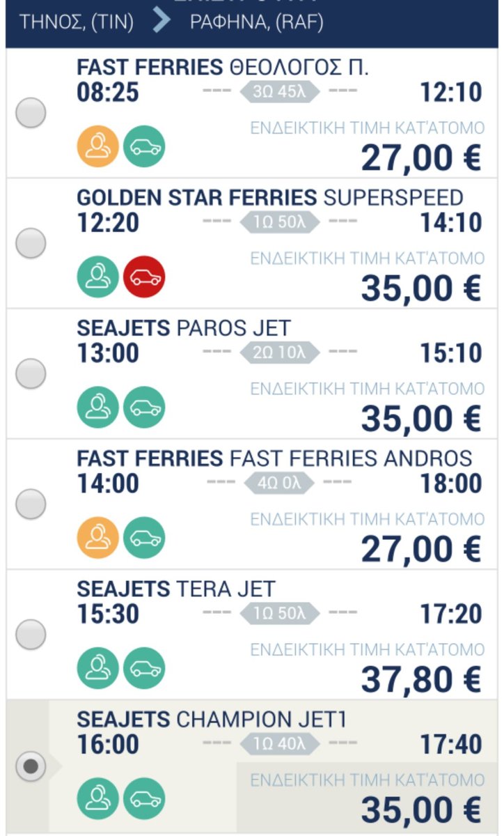Image resolution: width=504 pixels, height=836 pixels.
Task: Click vehicle icon on Champion Jet1 trip
Action: 144,798
